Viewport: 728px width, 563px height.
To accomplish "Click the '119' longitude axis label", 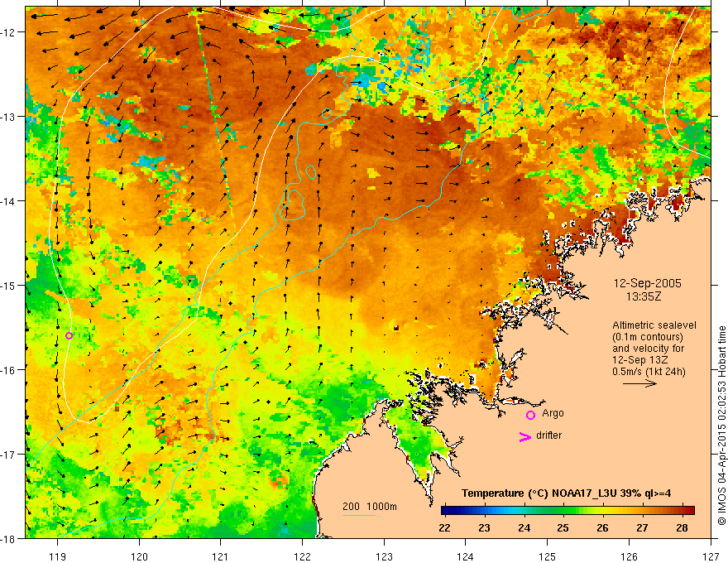I will [x=58, y=556].
